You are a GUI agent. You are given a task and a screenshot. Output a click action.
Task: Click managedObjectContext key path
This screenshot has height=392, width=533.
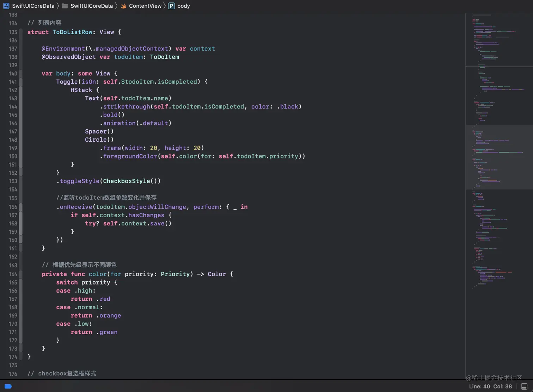click(132, 49)
